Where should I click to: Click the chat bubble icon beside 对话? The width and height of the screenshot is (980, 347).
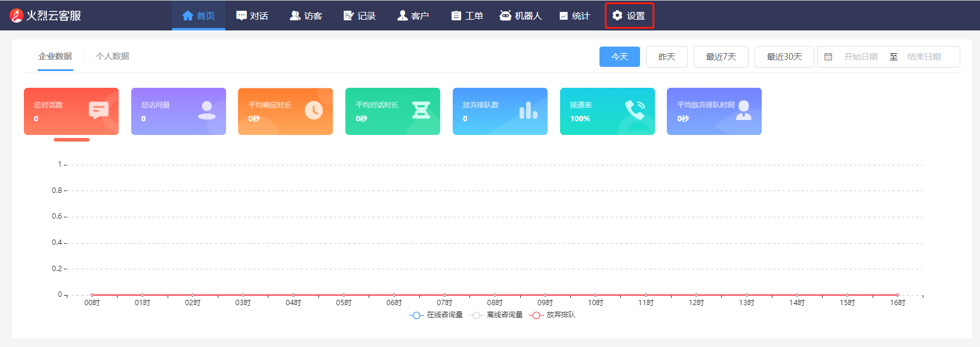point(241,16)
